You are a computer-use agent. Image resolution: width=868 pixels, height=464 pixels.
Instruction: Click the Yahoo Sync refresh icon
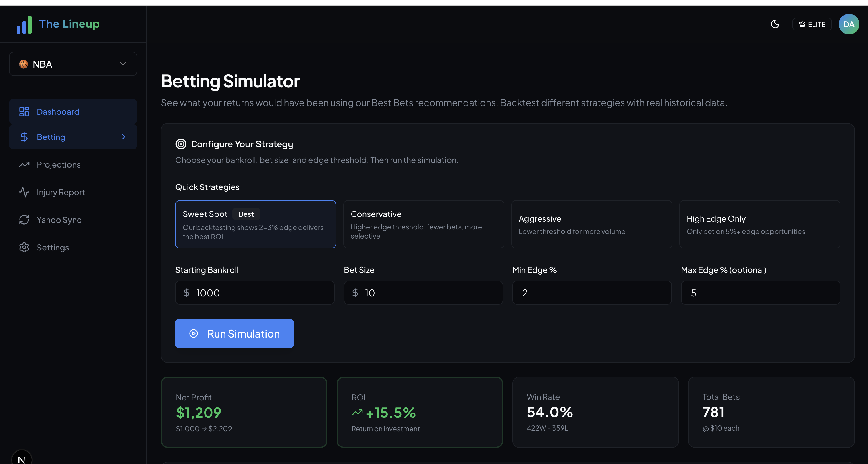coord(24,220)
